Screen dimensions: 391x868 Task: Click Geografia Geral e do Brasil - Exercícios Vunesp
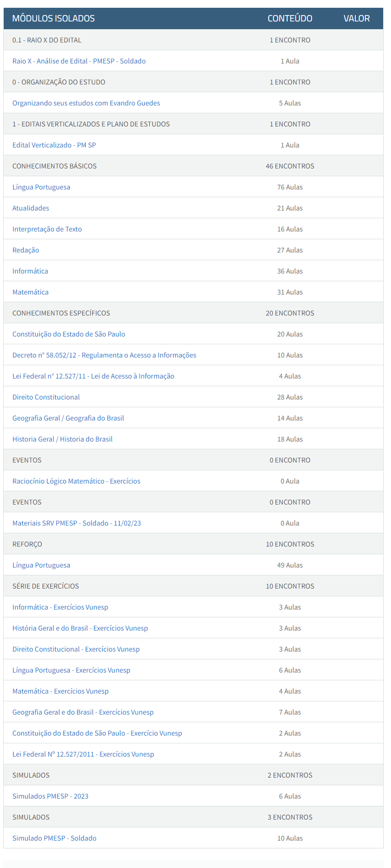83,712
